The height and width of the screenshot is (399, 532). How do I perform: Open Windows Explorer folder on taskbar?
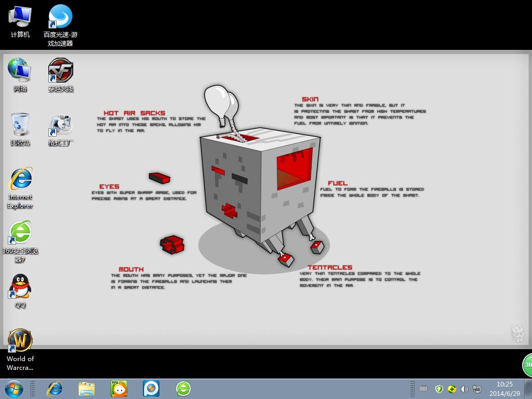[87, 389]
